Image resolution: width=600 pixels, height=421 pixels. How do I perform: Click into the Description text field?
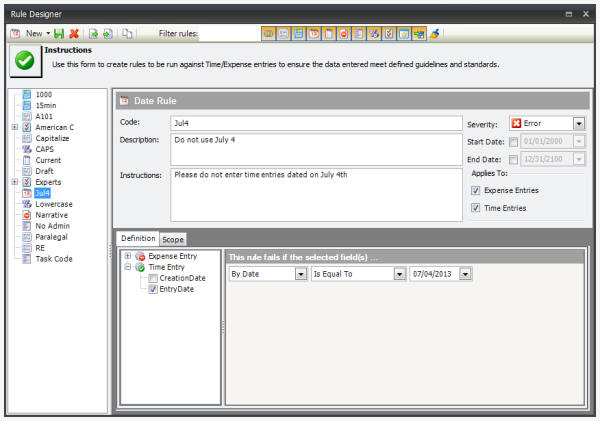315,148
